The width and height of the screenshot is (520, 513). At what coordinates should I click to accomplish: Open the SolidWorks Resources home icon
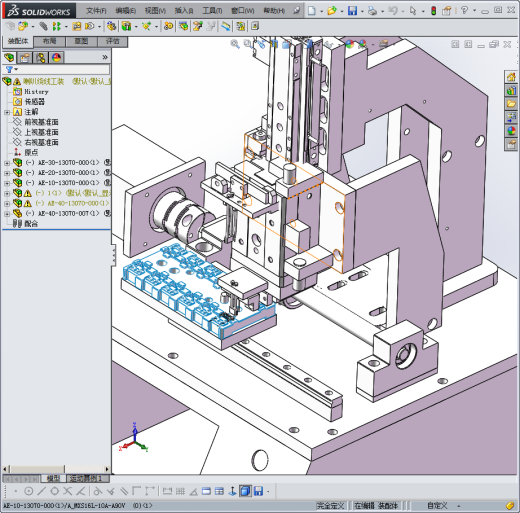pyautogui.click(x=511, y=77)
